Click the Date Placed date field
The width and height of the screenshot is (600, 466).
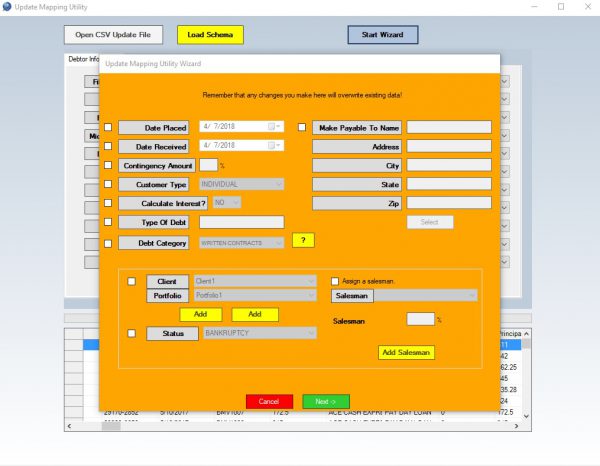242,126
